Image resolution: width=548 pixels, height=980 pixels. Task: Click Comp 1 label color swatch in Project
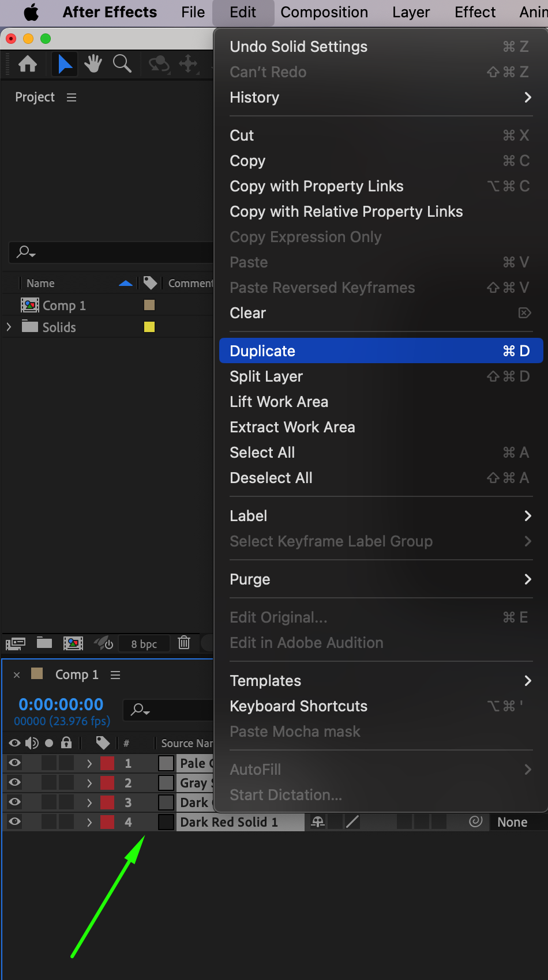[x=149, y=305]
